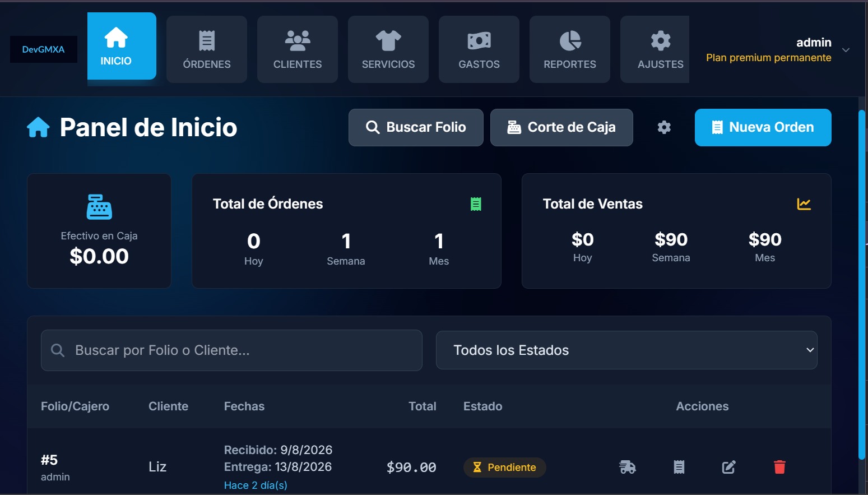
Task: Click the page vertical scrollbar
Action: [x=862, y=285]
